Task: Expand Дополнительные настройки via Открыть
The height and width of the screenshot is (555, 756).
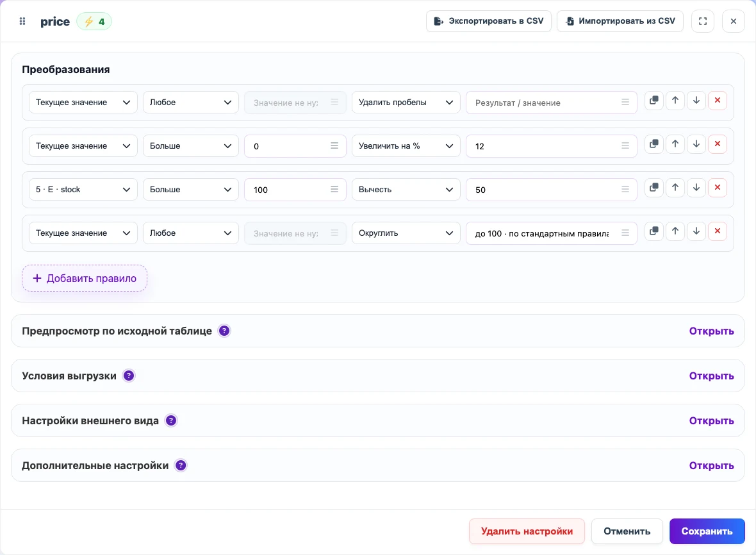Action: [711, 465]
